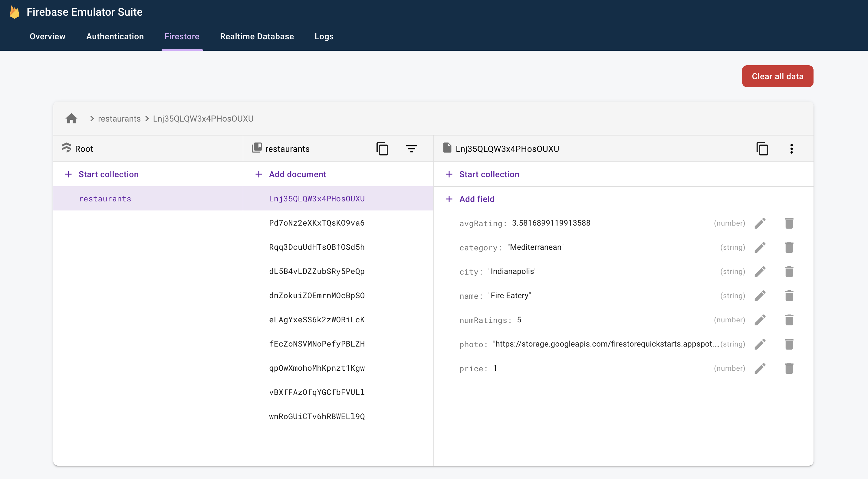This screenshot has width=868, height=479.
Task: Click the document icon next to Lnj35QLQW3x4PHosOUXU
Action: point(447,148)
